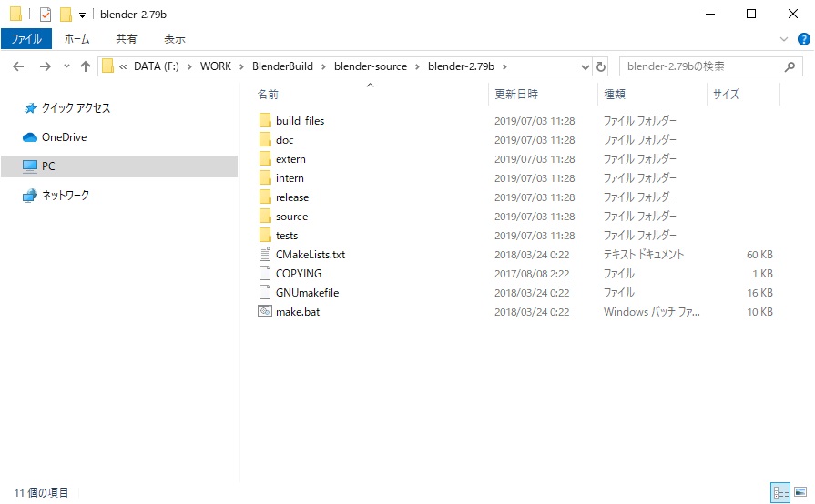Image resolution: width=815 pixels, height=504 pixels.
Task: Navigate to WORK in breadcrumb
Action: [216, 66]
